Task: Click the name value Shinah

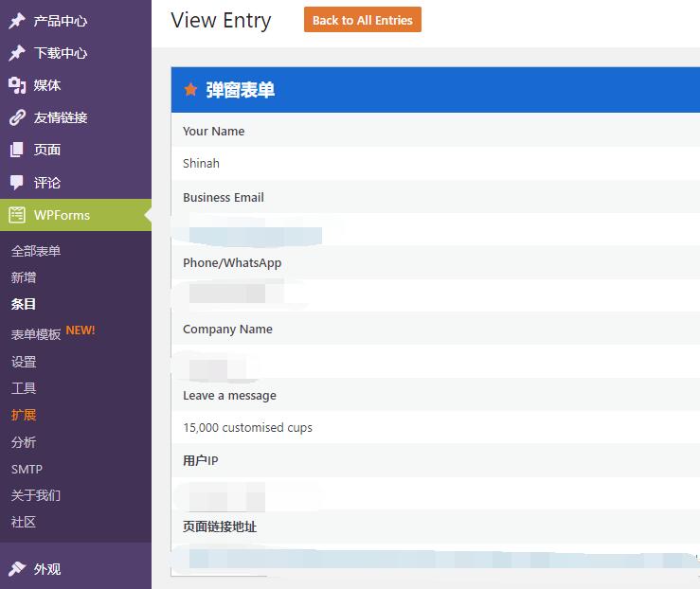Action: 201,163
